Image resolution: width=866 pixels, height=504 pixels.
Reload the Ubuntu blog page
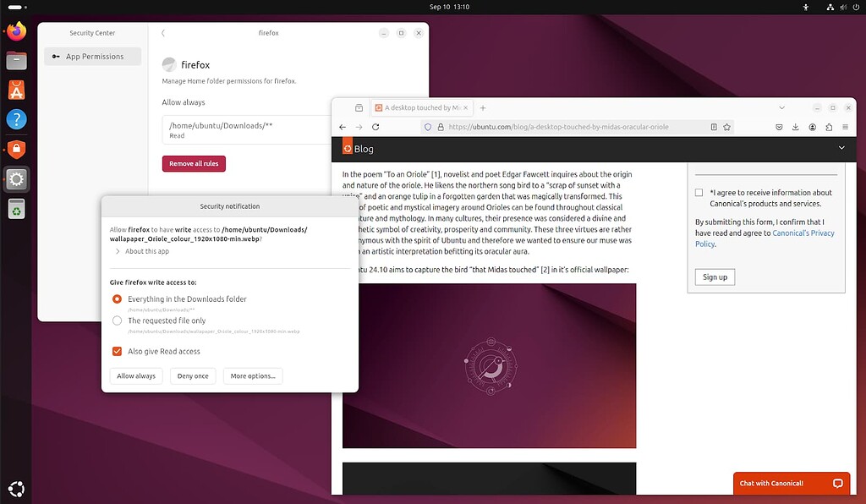(x=375, y=127)
